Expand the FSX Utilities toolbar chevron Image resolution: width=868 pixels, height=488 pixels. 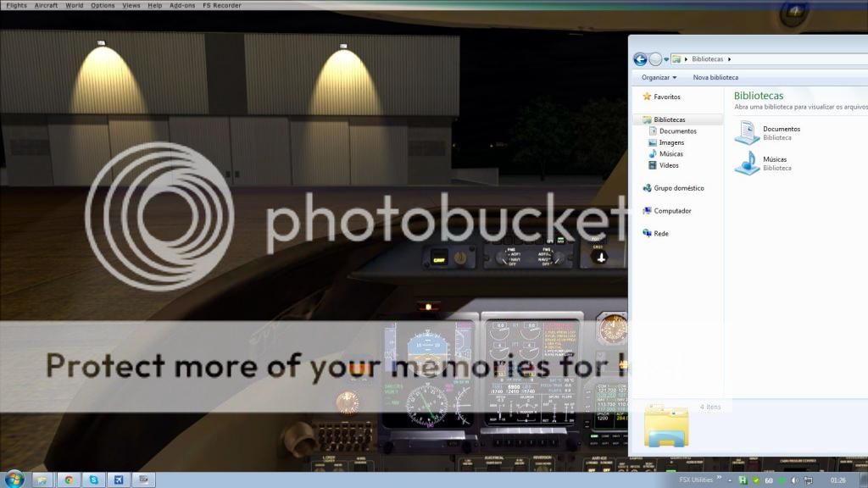tap(719, 478)
